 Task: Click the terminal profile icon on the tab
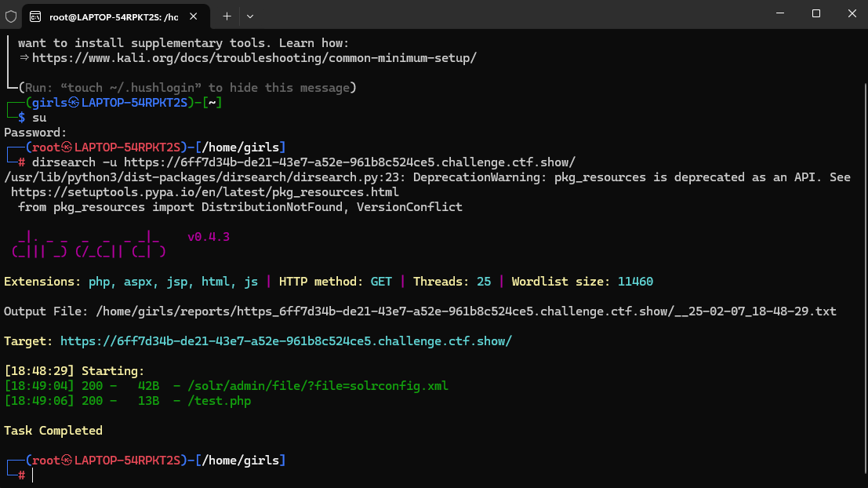(x=36, y=16)
